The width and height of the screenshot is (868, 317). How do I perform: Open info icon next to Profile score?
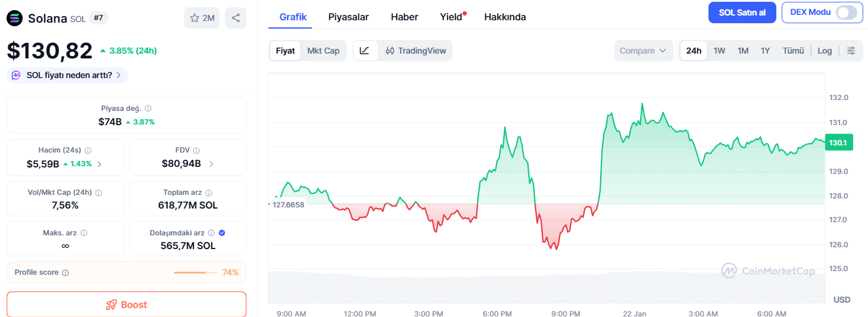tap(65, 272)
